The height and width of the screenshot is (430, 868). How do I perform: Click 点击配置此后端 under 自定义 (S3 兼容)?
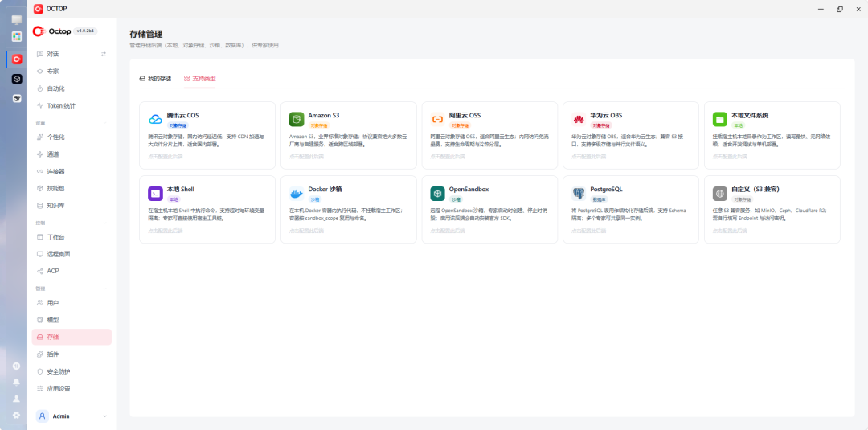point(730,230)
